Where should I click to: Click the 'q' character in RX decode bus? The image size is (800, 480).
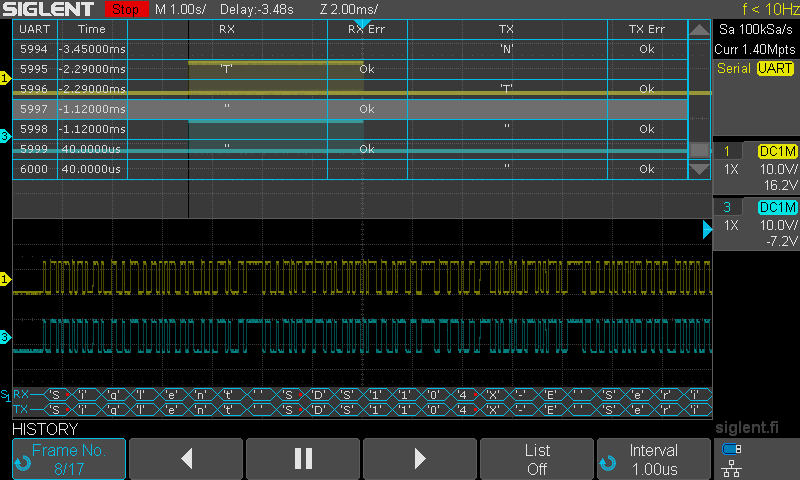[x=111, y=395]
